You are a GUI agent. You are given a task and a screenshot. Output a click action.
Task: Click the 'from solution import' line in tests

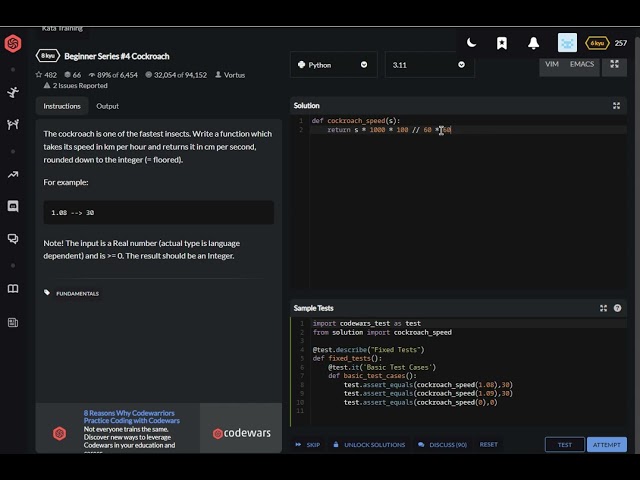382,332
